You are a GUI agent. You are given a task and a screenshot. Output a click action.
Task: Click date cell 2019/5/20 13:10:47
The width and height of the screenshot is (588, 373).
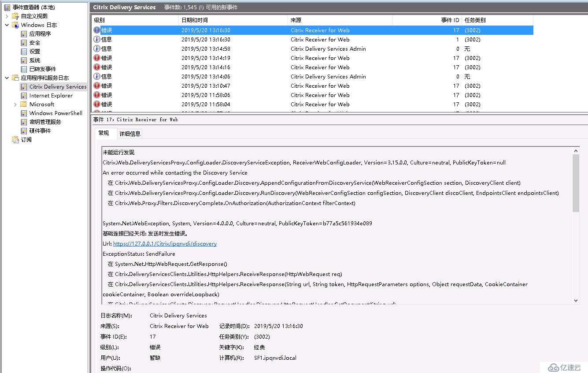(x=206, y=86)
